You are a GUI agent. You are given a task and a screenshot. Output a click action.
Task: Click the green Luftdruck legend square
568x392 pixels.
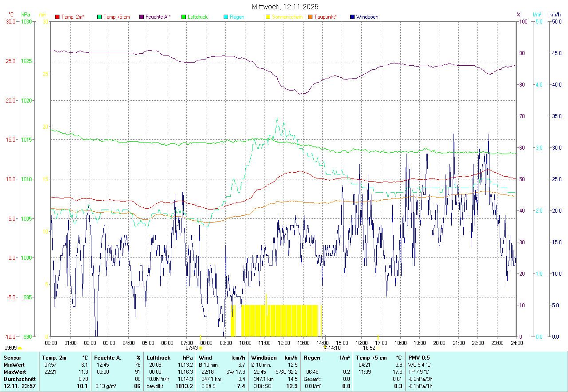pyautogui.click(x=184, y=17)
